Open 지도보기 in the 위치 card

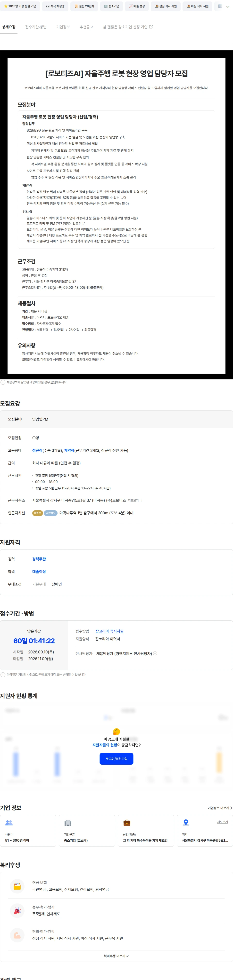[222, 822]
